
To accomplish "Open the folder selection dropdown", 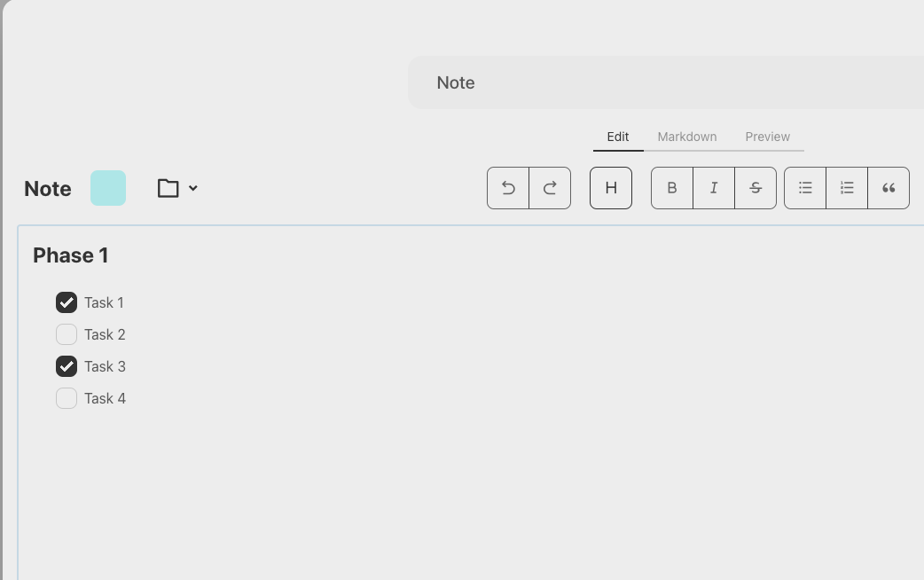I will pyautogui.click(x=168, y=188).
